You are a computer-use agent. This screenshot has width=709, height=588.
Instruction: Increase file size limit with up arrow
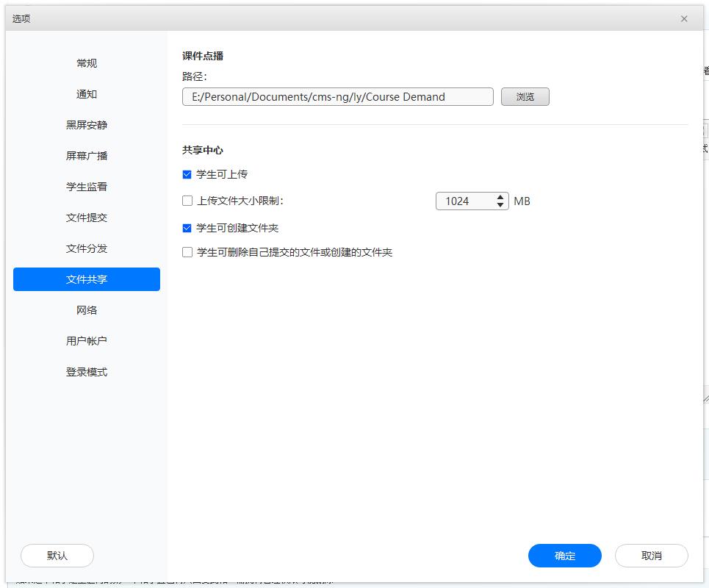[x=500, y=197]
